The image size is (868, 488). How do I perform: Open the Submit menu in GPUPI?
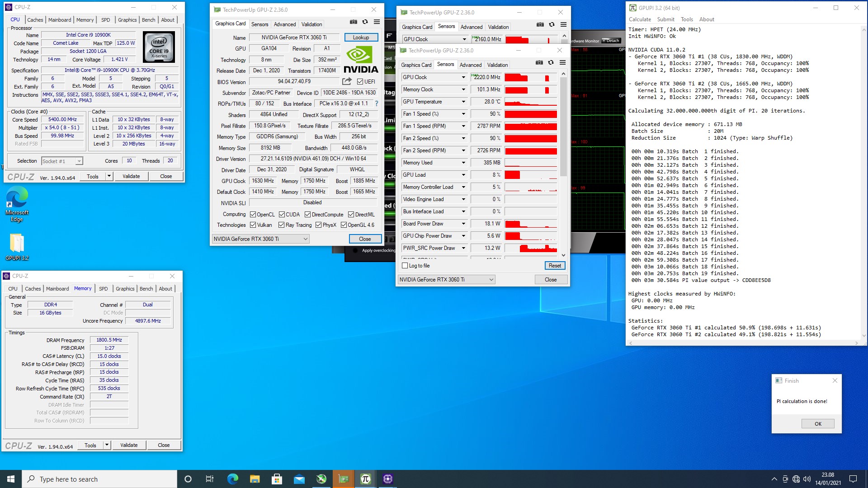pos(665,19)
